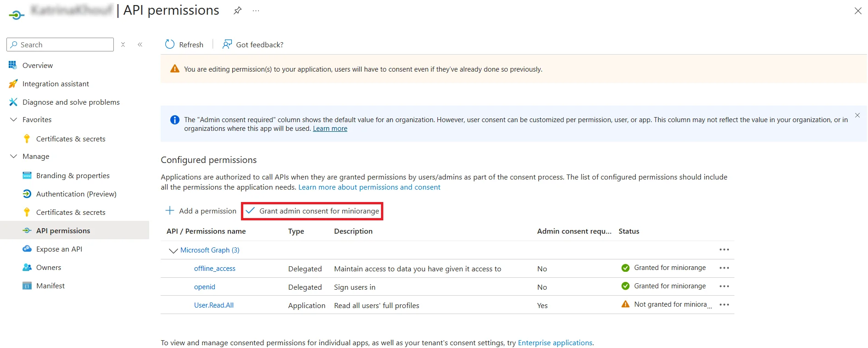The width and height of the screenshot is (868, 348).
Task: Collapse the sidebar with the double chevron
Action: click(x=140, y=45)
